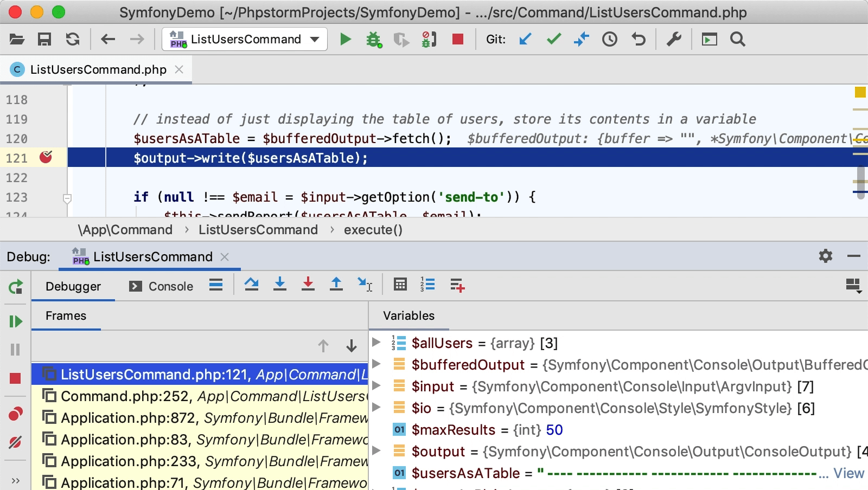The image size is (868, 490).
Task: Open the ListUsersCommand run configuration dropdown
Action: (x=315, y=39)
